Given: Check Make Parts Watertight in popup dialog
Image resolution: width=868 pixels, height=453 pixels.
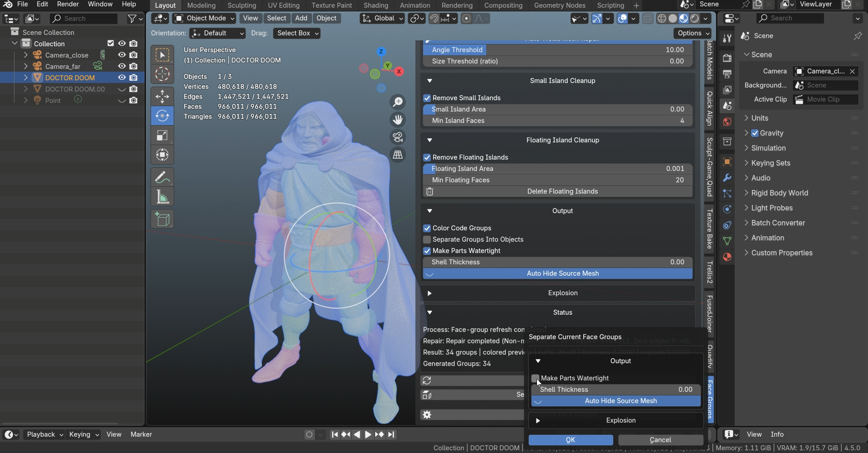Looking at the screenshot, I should coord(535,378).
